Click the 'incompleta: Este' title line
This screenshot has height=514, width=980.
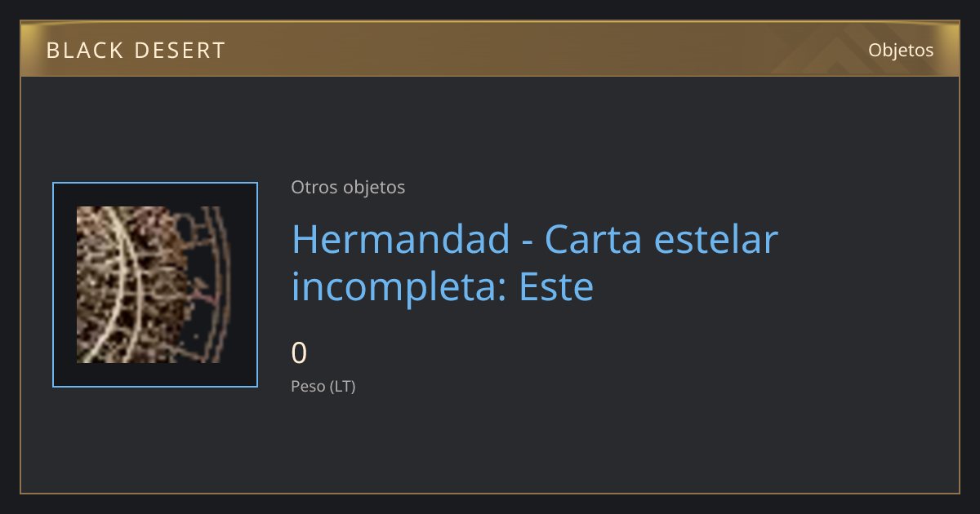point(442,287)
